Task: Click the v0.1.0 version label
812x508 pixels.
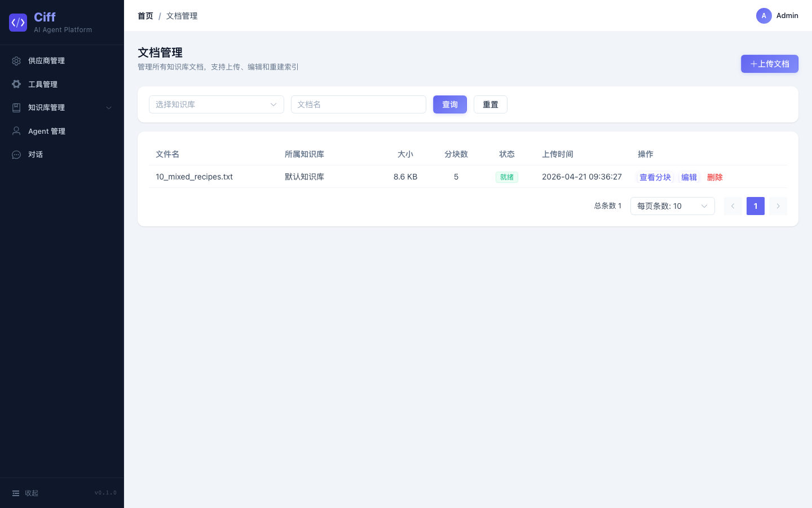Action: coord(105,493)
